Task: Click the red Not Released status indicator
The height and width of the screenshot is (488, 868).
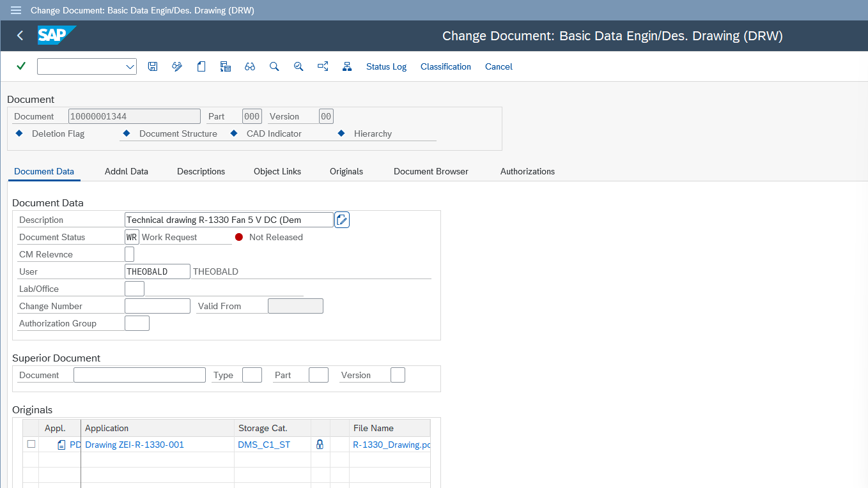Action: pyautogui.click(x=239, y=237)
